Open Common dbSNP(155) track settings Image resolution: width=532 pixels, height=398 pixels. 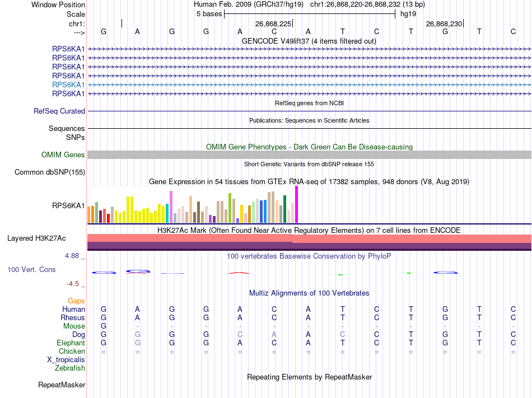click(50, 172)
